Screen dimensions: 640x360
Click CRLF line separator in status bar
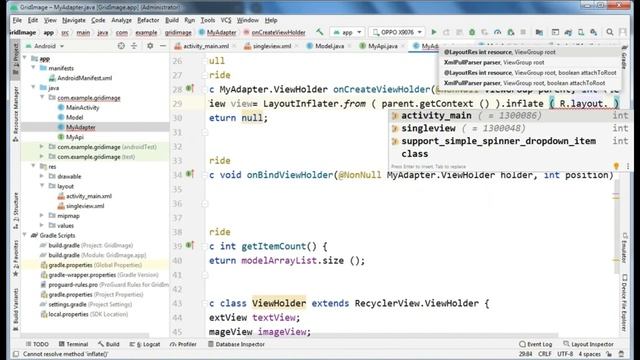click(544, 354)
